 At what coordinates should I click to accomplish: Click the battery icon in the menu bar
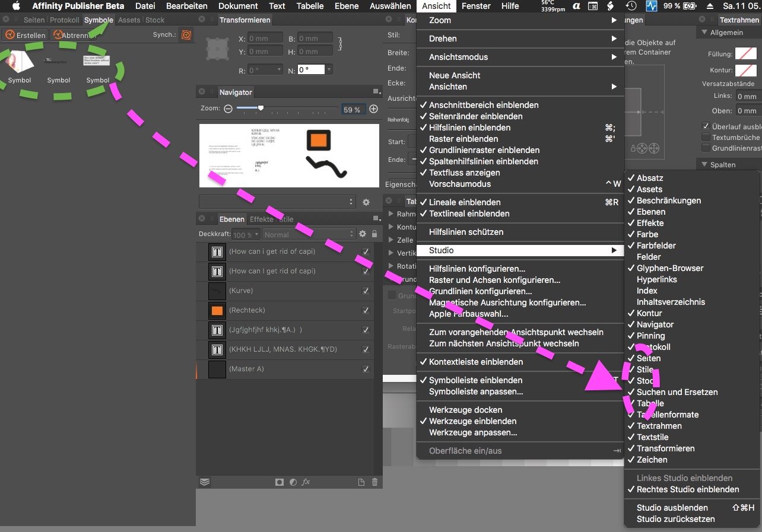[689, 6]
